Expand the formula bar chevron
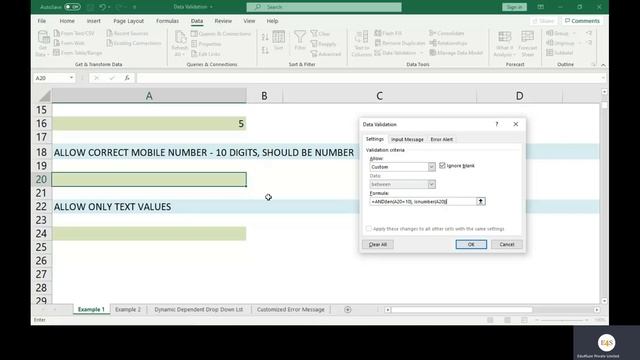The image size is (640, 360). (x=603, y=78)
